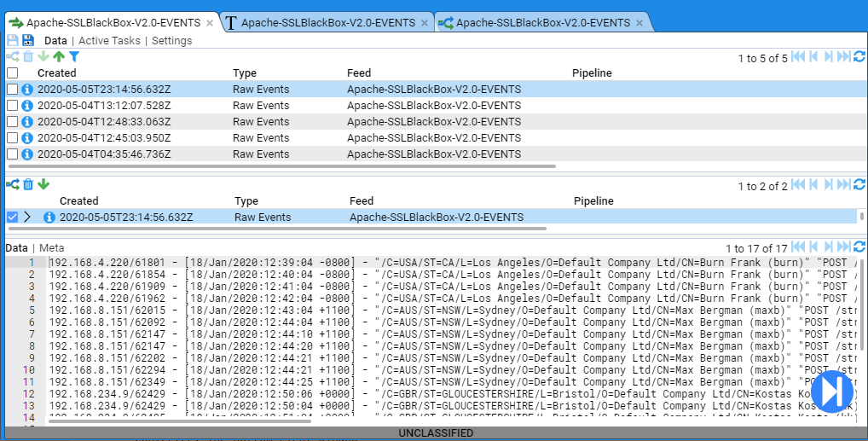Click the process icon in lower stream toolbar
The height and width of the screenshot is (441, 868).
(13, 184)
